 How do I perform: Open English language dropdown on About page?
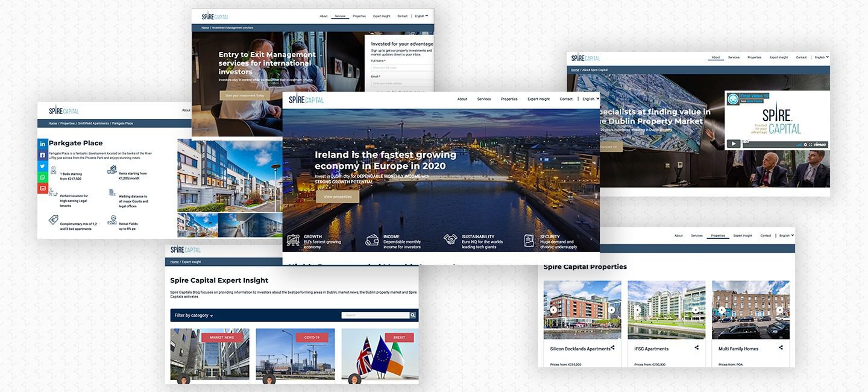pos(822,57)
